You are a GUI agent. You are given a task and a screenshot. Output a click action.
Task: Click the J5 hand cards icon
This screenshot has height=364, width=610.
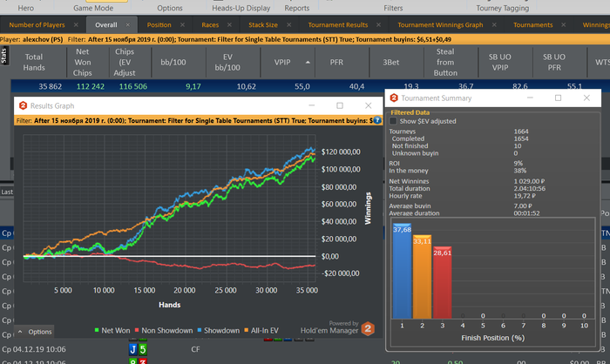138,349
